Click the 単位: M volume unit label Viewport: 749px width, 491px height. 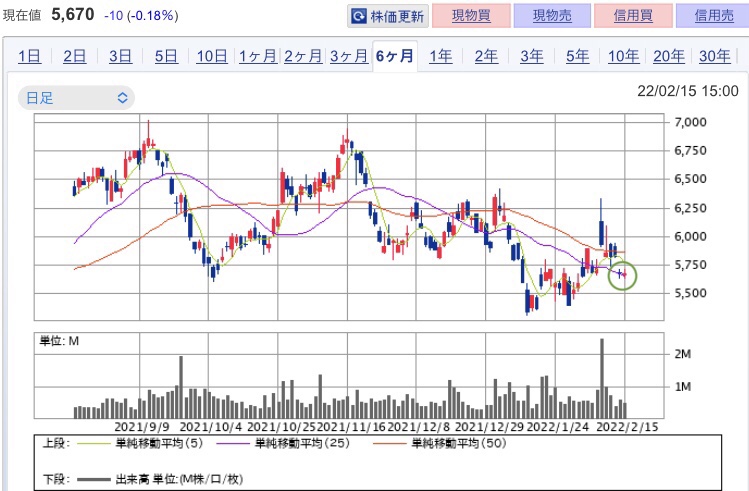pyautogui.click(x=59, y=341)
